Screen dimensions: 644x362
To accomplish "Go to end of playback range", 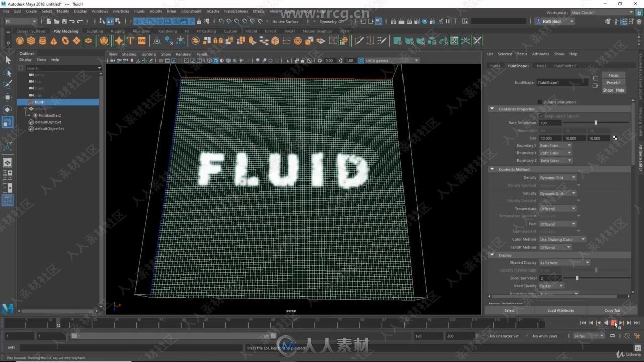I will [636, 323].
